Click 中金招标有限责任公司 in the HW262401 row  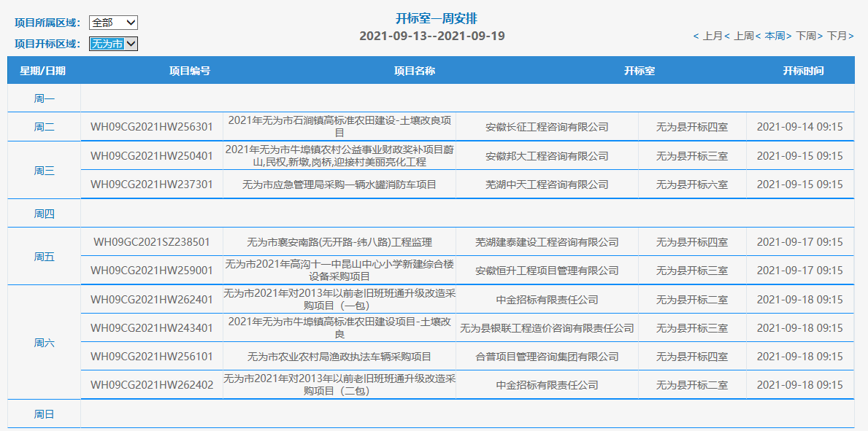pos(547,299)
